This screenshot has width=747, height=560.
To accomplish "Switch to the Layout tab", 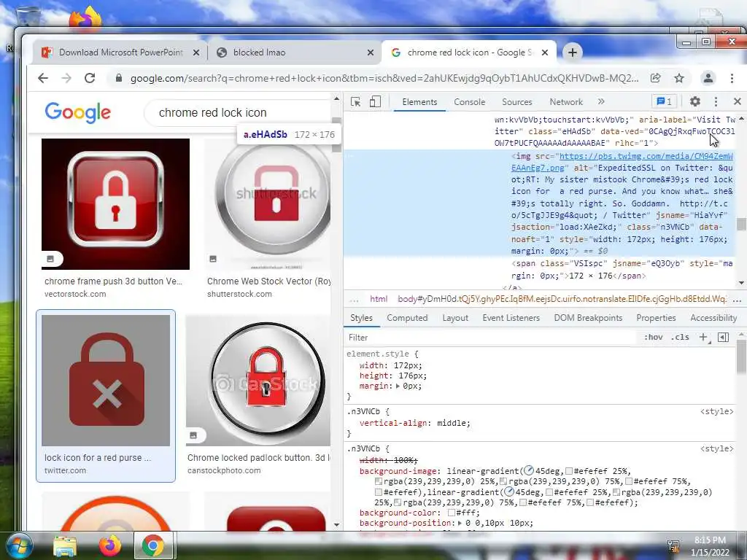I will tap(455, 318).
